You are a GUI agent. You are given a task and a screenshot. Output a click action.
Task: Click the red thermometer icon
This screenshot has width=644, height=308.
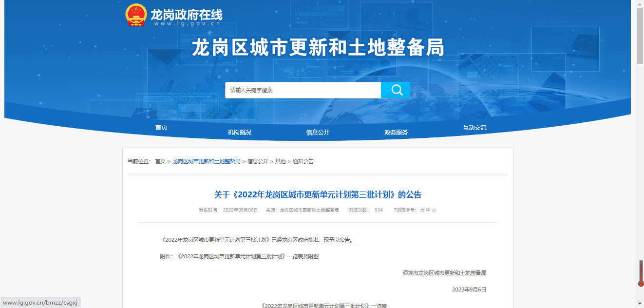641,273
